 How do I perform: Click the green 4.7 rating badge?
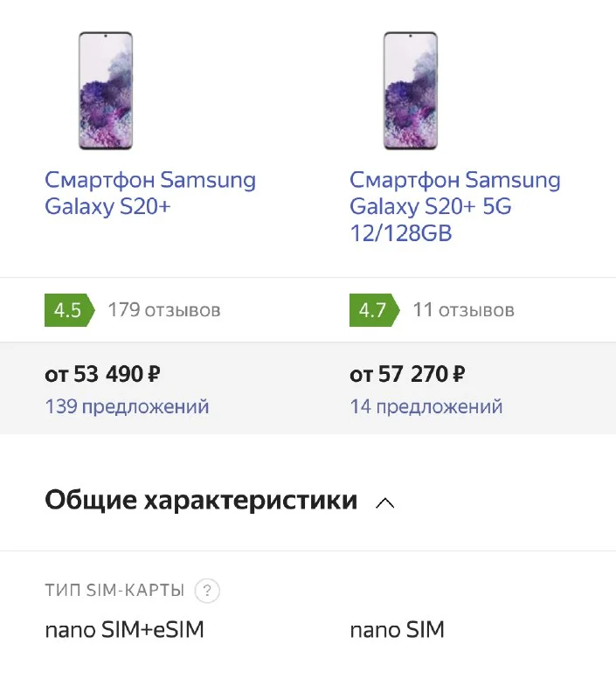coord(372,310)
